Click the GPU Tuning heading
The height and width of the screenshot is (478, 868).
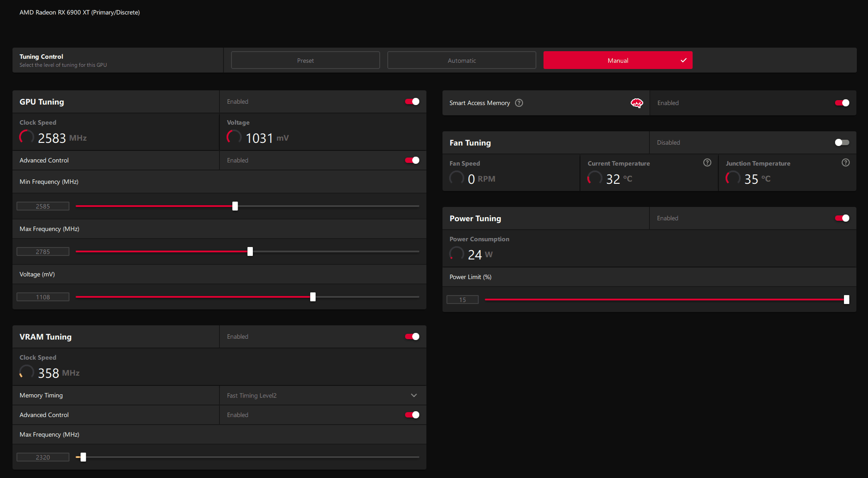pyautogui.click(x=42, y=102)
